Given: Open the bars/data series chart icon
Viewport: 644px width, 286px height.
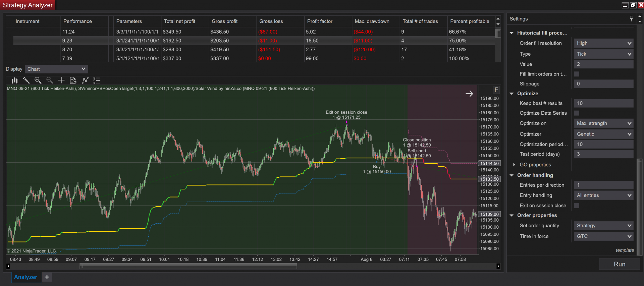Looking at the screenshot, I should pyautogui.click(x=15, y=80).
